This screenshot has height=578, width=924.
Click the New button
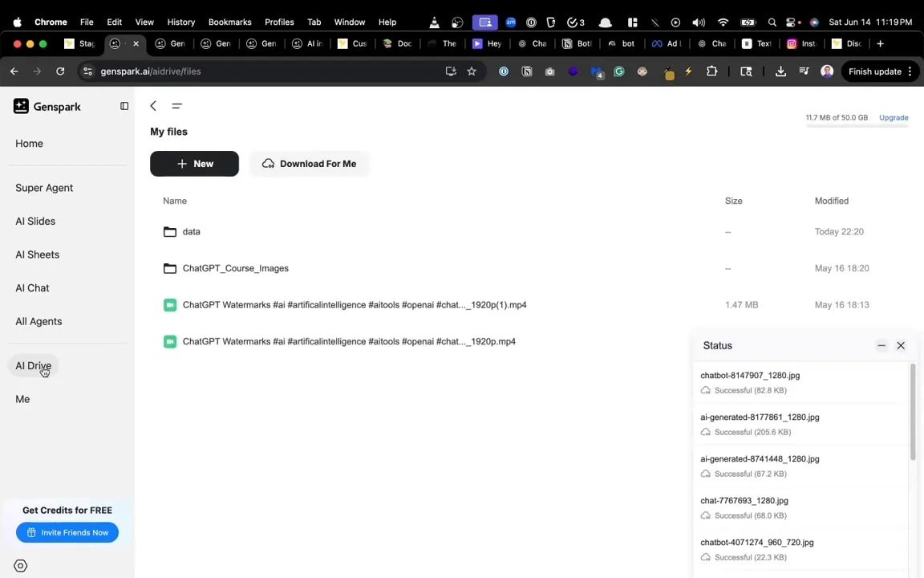tap(194, 164)
